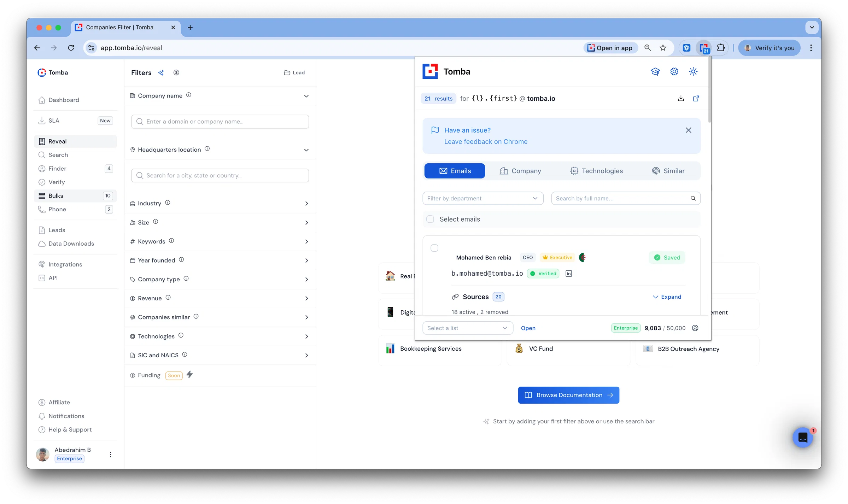Download results with the download icon
This screenshot has height=504, width=848.
click(x=681, y=99)
